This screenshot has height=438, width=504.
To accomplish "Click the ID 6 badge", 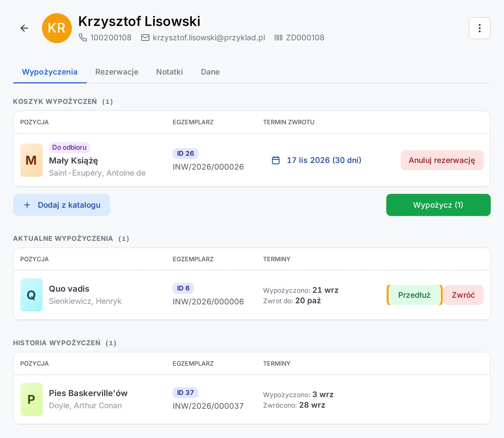I will 183,288.
